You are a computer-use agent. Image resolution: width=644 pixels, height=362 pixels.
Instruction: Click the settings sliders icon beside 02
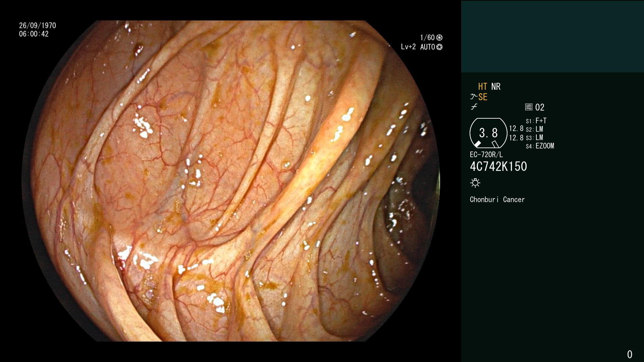tap(529, 107)
